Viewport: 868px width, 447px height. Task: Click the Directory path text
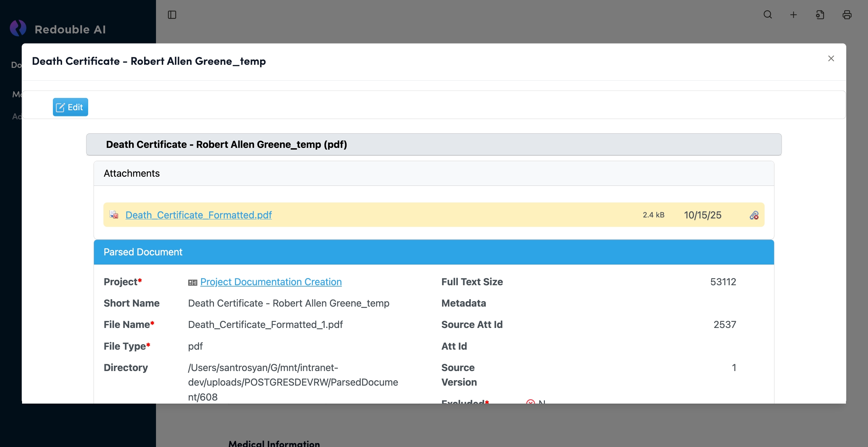[293, 382]
